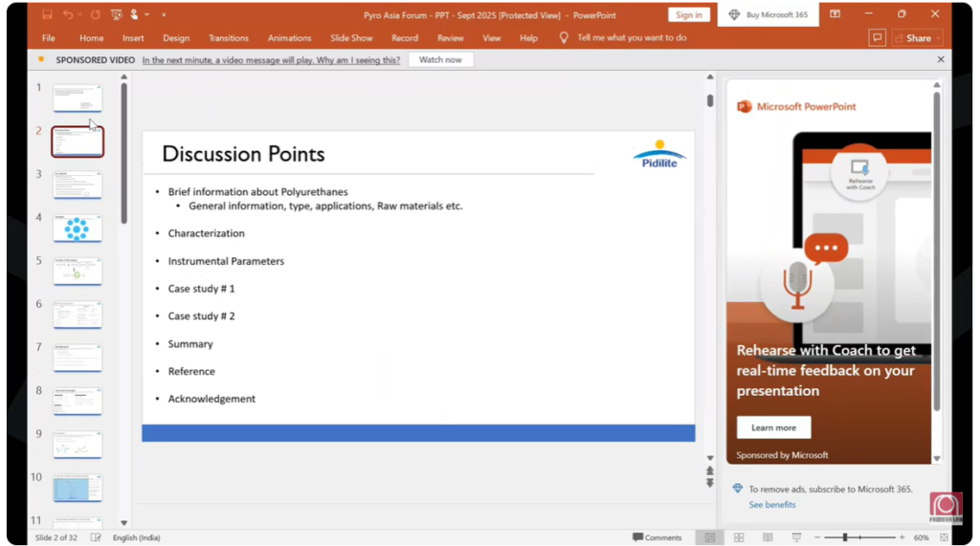980x546 pixels.
Task: Open the Undo history dropdown arrow
Action: click(80, 15)
